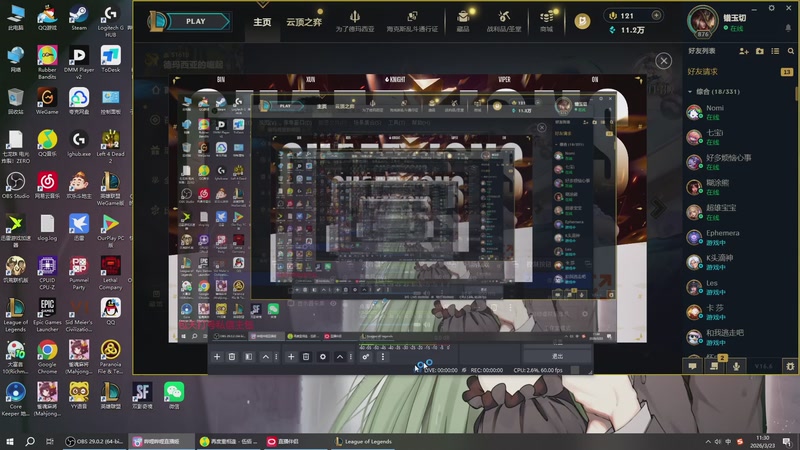Image resolution: width=800 pixels, height=450 pixels.
Task: Open OBS Studio desktop shortcut
Action: click(15, 185)
